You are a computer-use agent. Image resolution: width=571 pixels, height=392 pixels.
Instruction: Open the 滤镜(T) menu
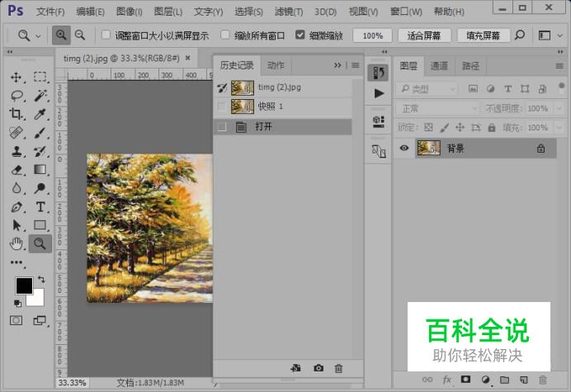click(289, 12)
